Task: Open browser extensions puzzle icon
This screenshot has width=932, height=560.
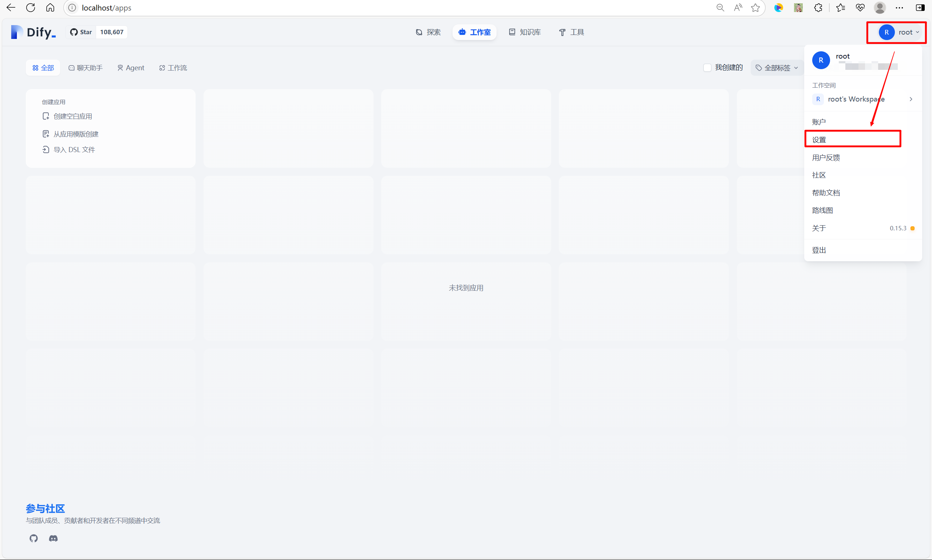Action: (x=818, y=8)
